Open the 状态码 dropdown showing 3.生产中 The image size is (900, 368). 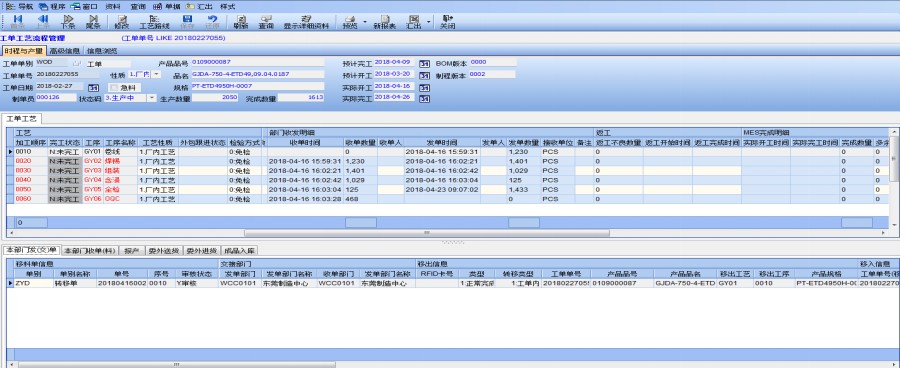coord(152,98)
